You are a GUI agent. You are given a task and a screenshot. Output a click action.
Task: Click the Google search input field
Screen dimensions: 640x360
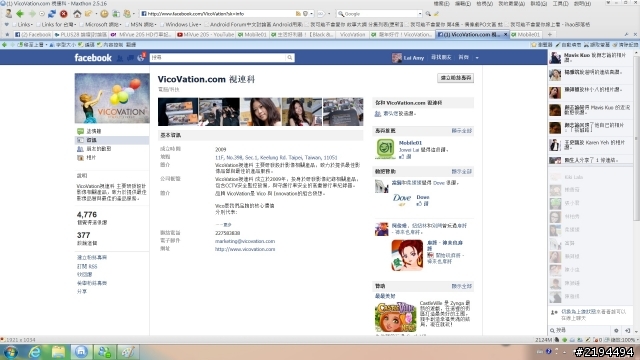coord(380,14)
